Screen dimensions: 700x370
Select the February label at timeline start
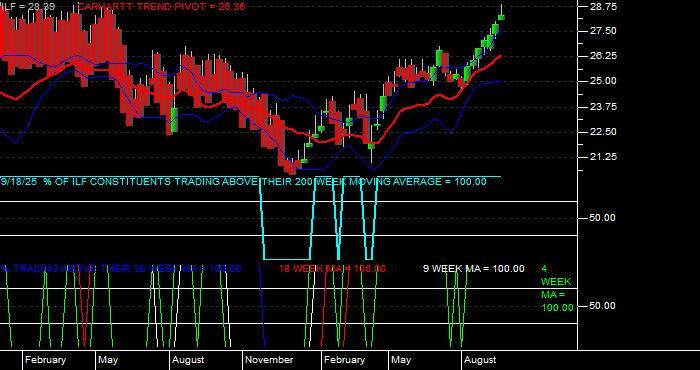tap(45, 360)
